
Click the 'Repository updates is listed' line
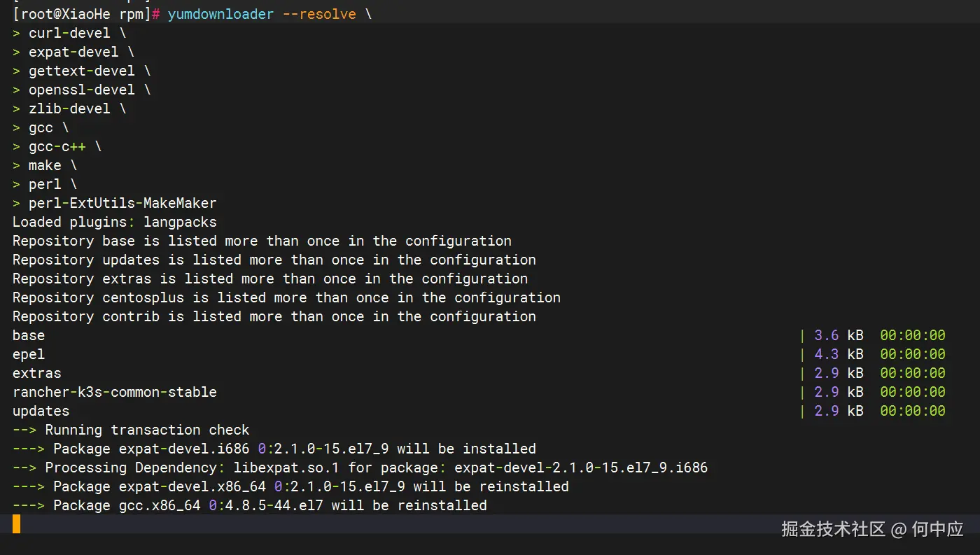click(x=274, y=260)
